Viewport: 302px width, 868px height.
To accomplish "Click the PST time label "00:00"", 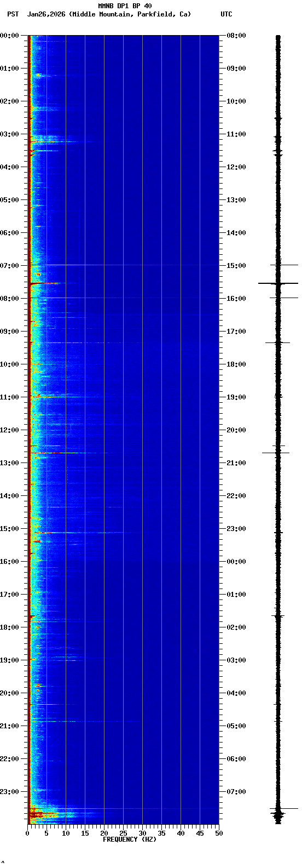I will click(9, 36).
